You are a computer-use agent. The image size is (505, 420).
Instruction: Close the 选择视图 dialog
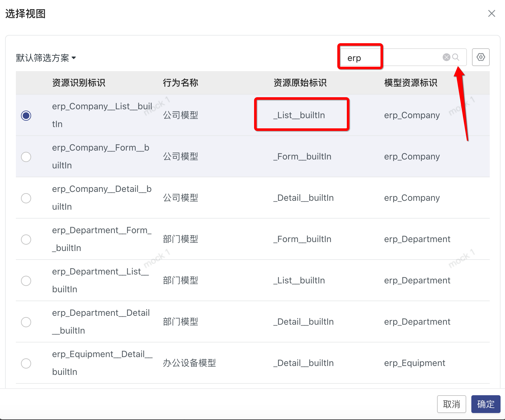(491, 13)
